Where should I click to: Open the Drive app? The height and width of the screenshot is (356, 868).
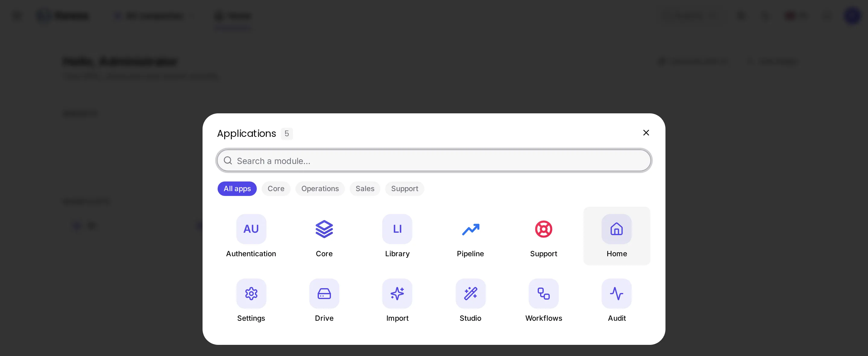(324, 300)
